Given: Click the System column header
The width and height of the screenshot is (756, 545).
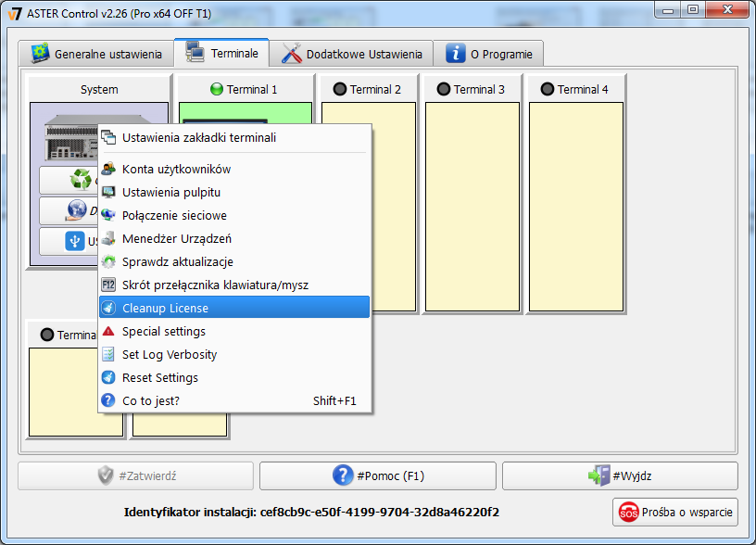Looking at the screenshot, I should [99, 89].
